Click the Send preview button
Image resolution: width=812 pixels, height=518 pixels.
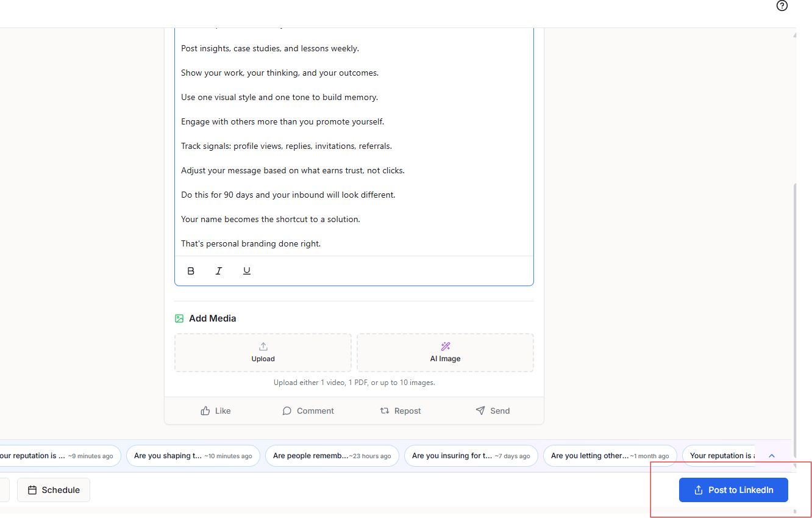point(493,411)
